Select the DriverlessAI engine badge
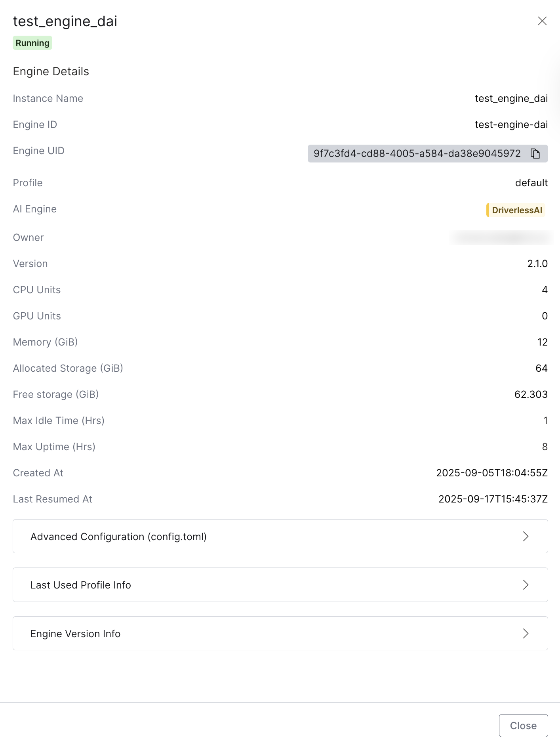The width and height of the screenshot is (560, 749). point(515,210)
